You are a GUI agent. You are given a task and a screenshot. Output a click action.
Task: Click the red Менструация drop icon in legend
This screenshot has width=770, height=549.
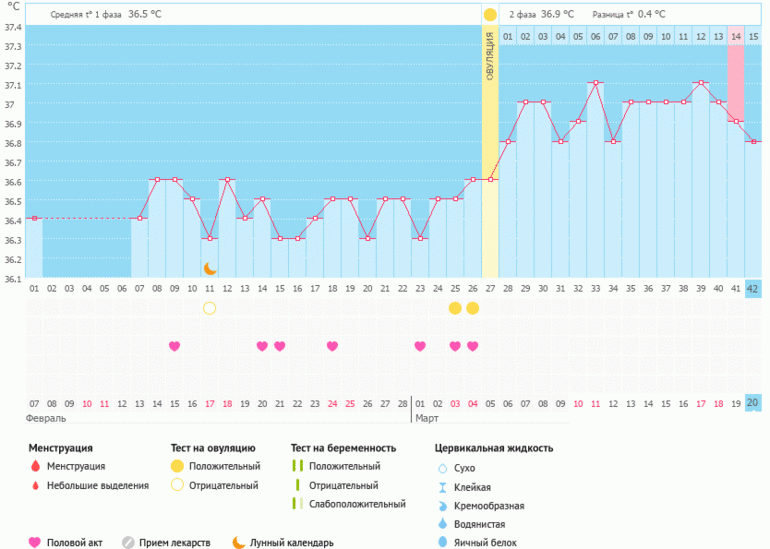point(36,466)
